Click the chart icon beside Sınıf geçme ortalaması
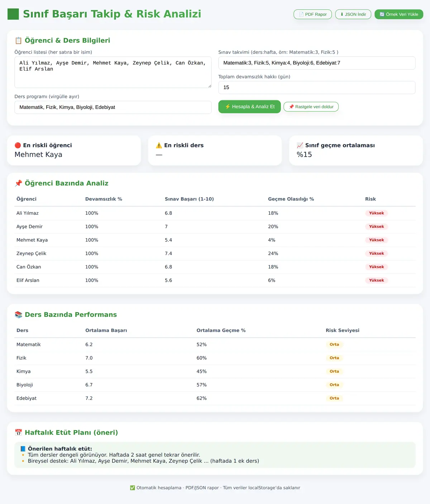Image resolution: width=430 pixels, height=504 pixels. point(300,145)
